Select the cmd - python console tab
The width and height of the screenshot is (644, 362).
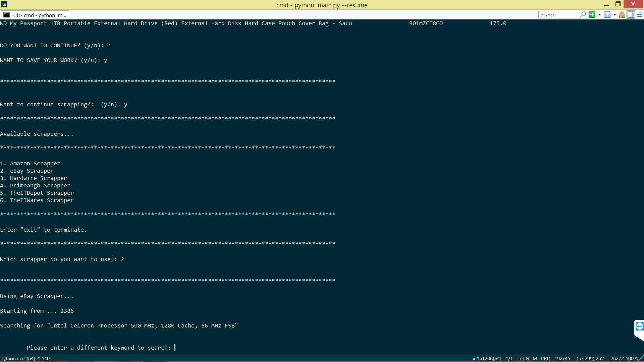click(35, 15)
